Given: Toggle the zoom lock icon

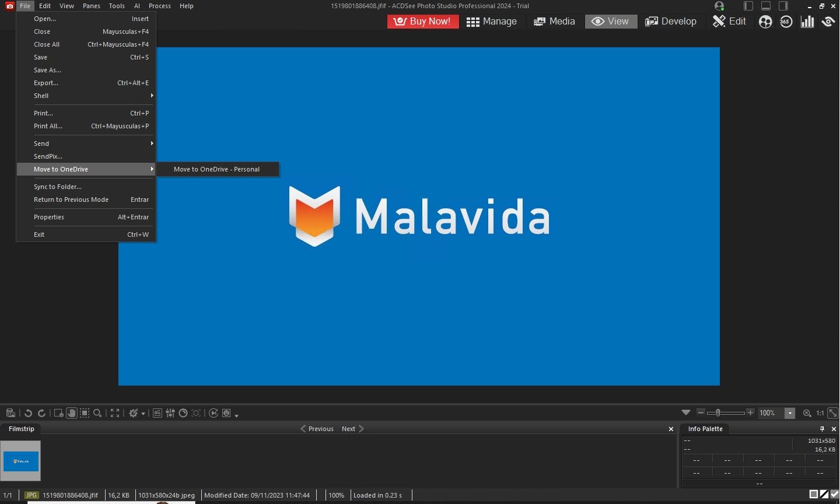Looking at the screenshot, I should tap(807, 413).
